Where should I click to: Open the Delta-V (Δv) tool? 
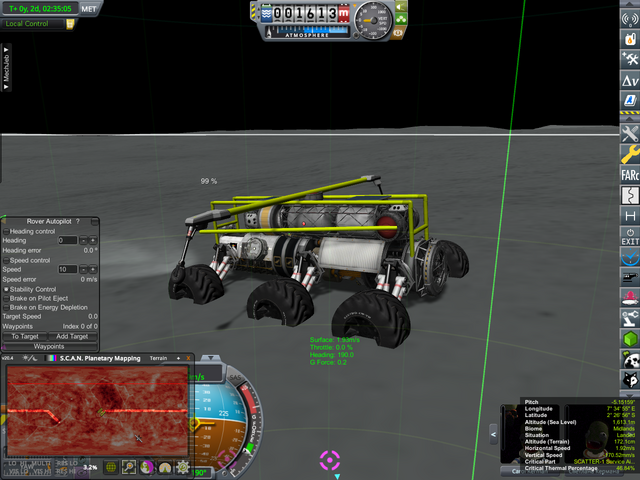[x=630, y=80]
